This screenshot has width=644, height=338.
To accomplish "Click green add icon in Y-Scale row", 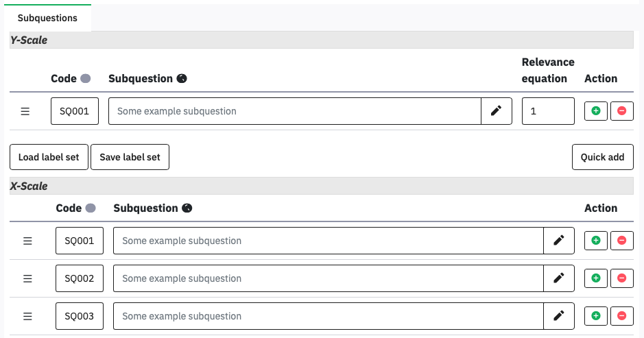I will (x=595, y=111).
